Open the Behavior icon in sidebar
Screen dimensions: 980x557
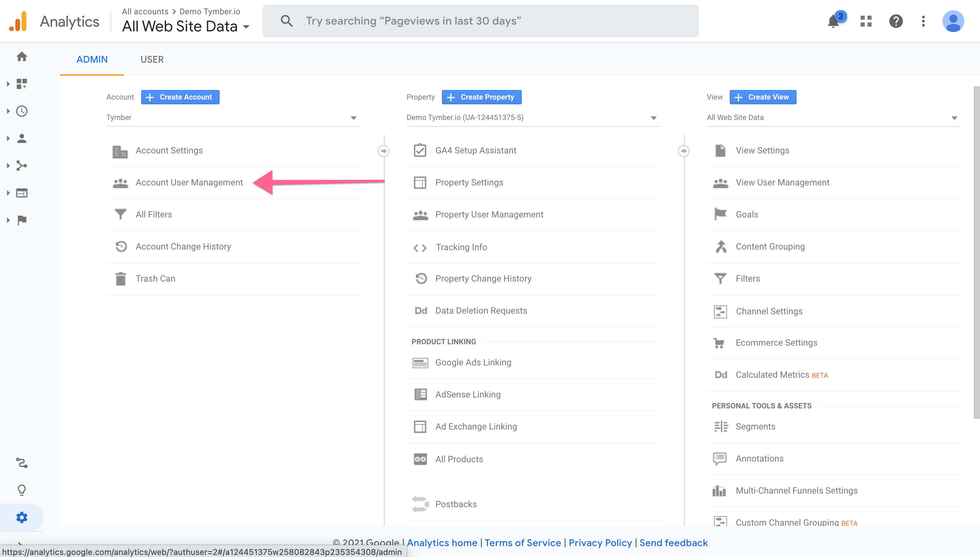pyautogui.click(x=22, y=193)
